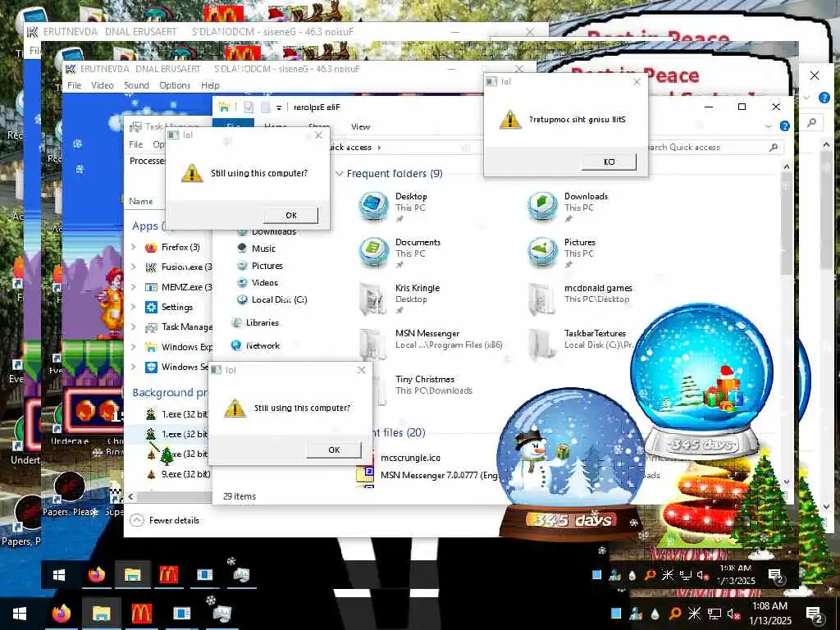
Task: Click the search magnifier inside Search Quick access box
Action: (x=773, y=147)
